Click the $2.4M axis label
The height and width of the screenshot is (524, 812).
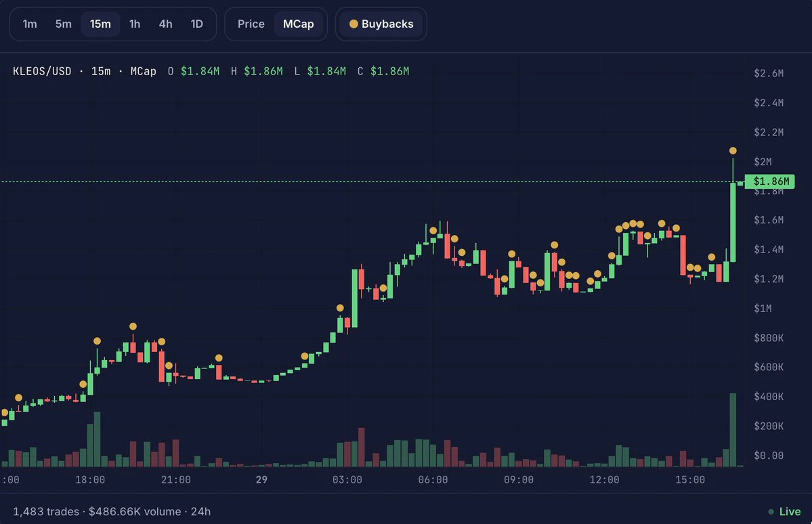click(769, 102)
